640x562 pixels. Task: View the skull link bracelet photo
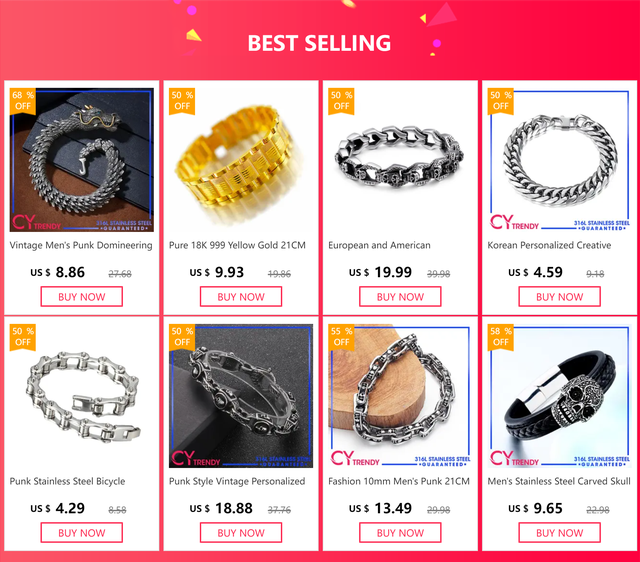(400, 160)
